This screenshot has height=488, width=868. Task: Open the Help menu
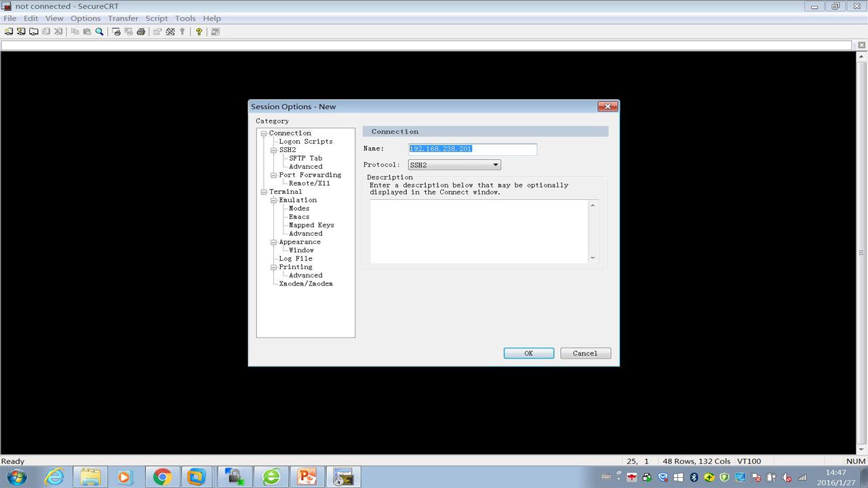click(x=212, y=18)
